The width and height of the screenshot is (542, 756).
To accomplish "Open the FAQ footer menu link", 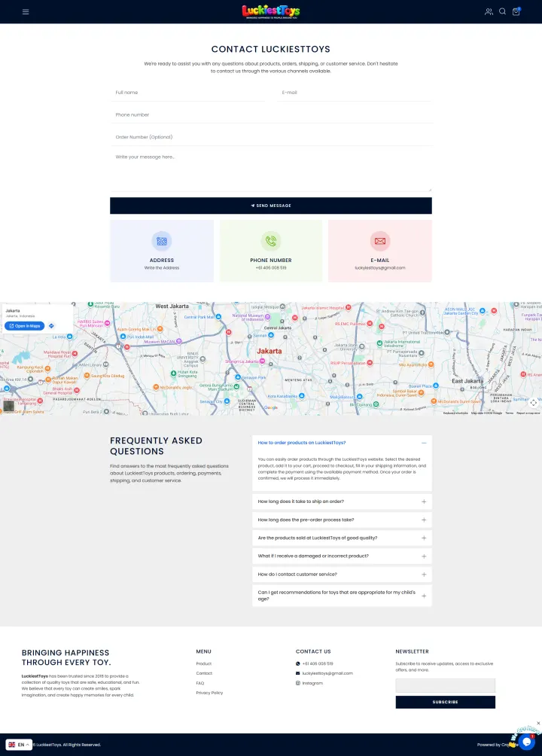I will tap(200, 683).
